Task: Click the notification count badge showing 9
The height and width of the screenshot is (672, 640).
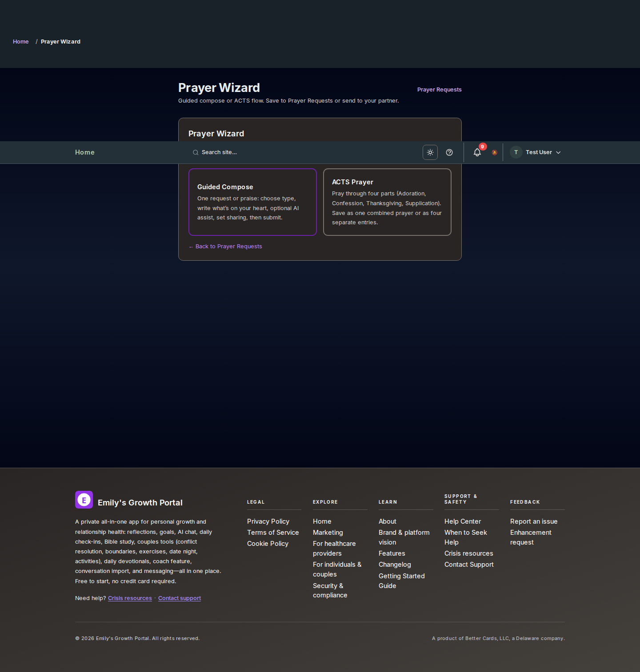Action: (482, 146)
